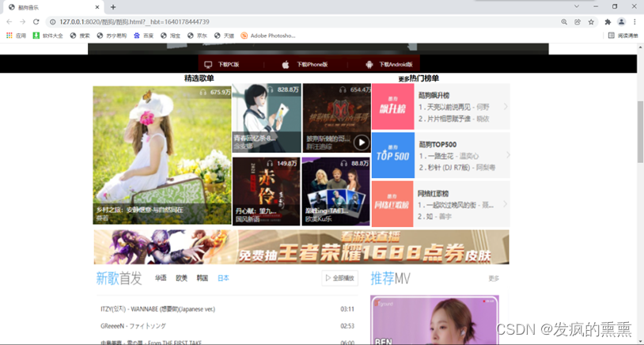Click the 更多 link beside 推荐MV
The image size is (644, 345).
(x=494, y=279)
